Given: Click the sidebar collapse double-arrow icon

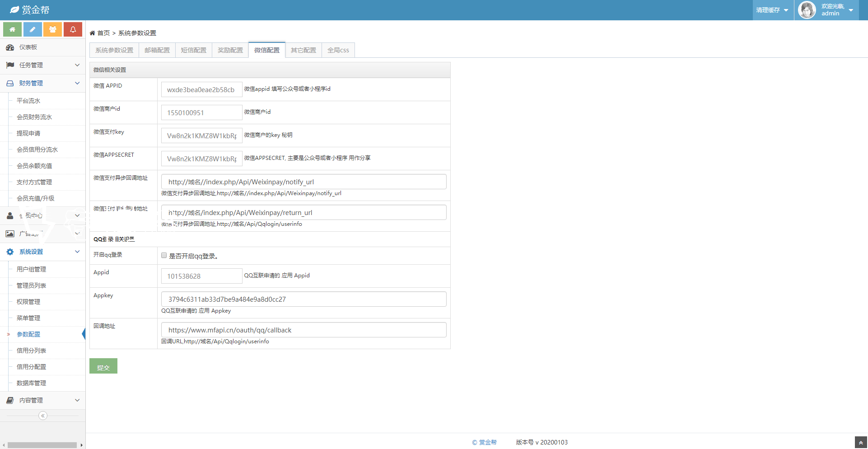Looking at the screenshot, I should pos(43,416).
